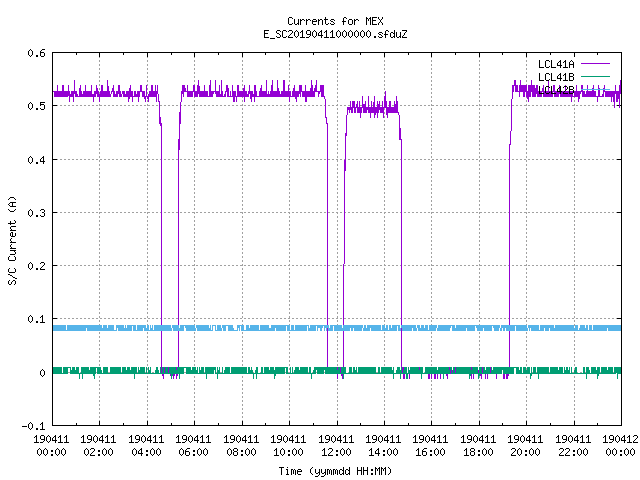This screenshot has height=480, width=640.
Task: Click the y-axis tick label 0
Action: [x=42, y=373]
